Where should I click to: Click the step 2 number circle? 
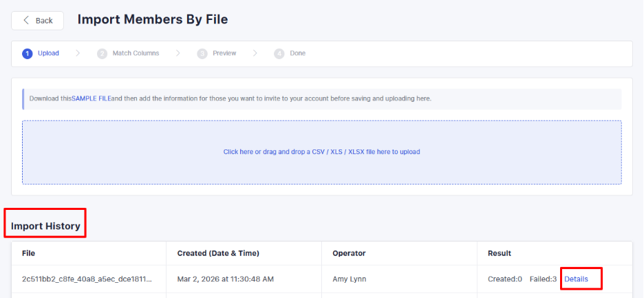point(102,54)
